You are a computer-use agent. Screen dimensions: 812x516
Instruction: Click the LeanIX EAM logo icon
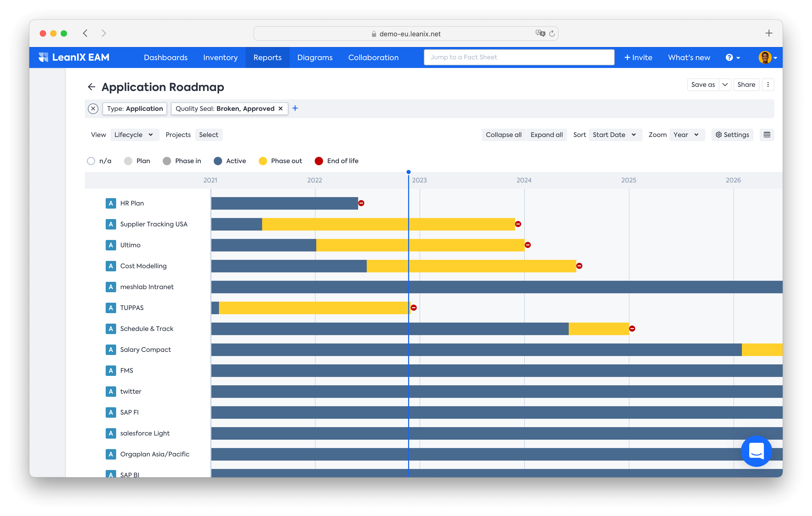pyautogui.click(x=44, y=57)
